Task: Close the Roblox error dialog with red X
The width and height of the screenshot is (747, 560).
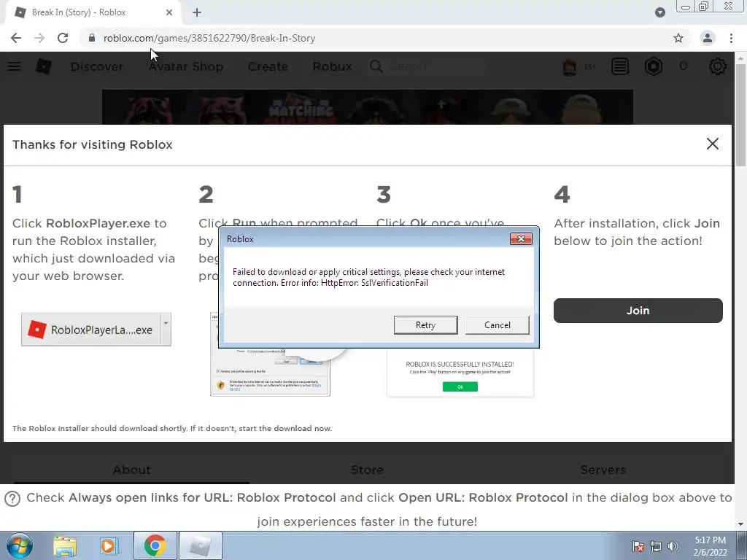Action: click(x=521, y=238)
